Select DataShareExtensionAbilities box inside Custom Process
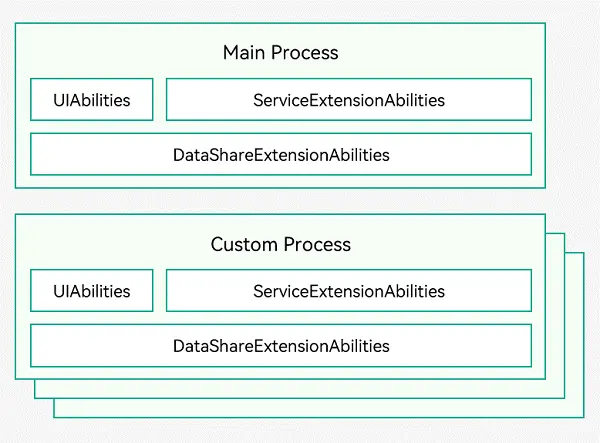 tap(281, 345)
